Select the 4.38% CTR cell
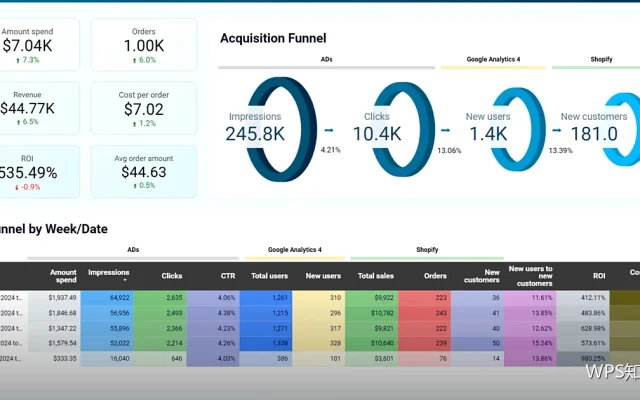The image size is (640, 400). coord(213,313)
